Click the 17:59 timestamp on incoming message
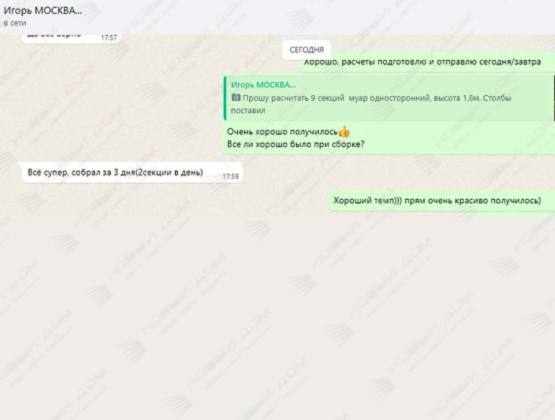 tap(230, 176)
